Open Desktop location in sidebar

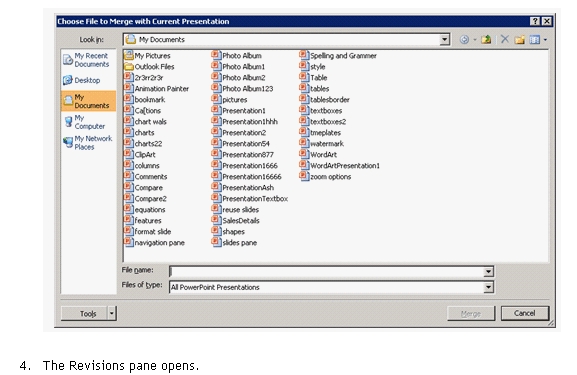[x=88, y=80]
